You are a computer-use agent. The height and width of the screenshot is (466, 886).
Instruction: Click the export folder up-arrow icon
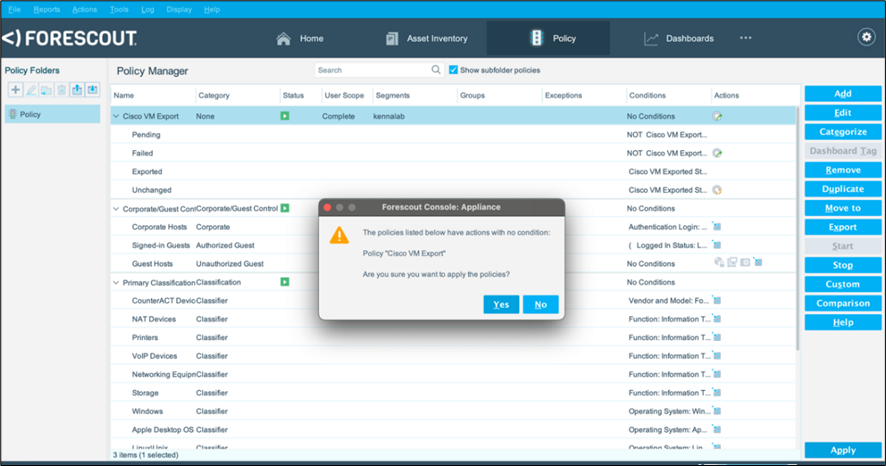click(77, 89)
